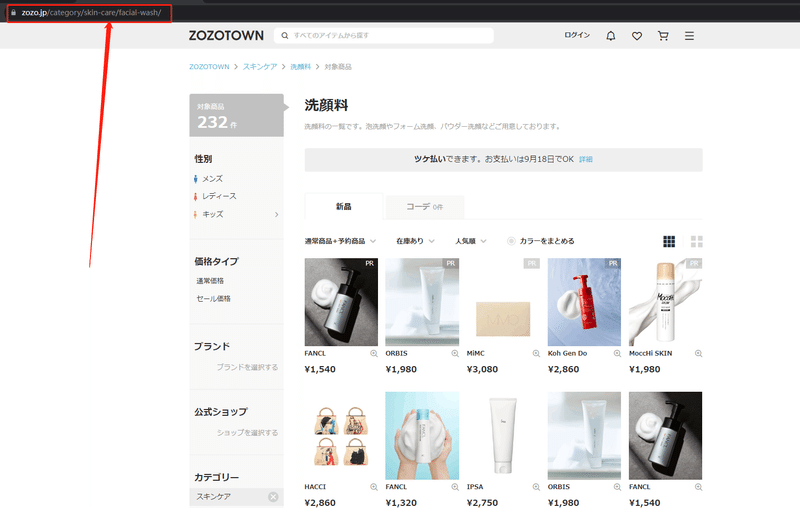Image resolution: width=800 pixels, height=508 pixels.
Task: Open ブランドを選択する selector
Action: click(x=247, y=367)
